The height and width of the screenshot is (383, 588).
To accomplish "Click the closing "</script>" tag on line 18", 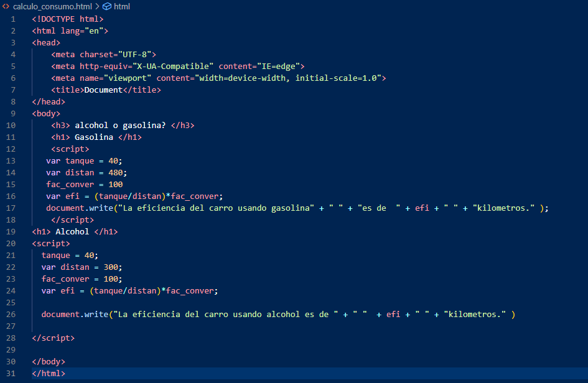I will 72,219.
